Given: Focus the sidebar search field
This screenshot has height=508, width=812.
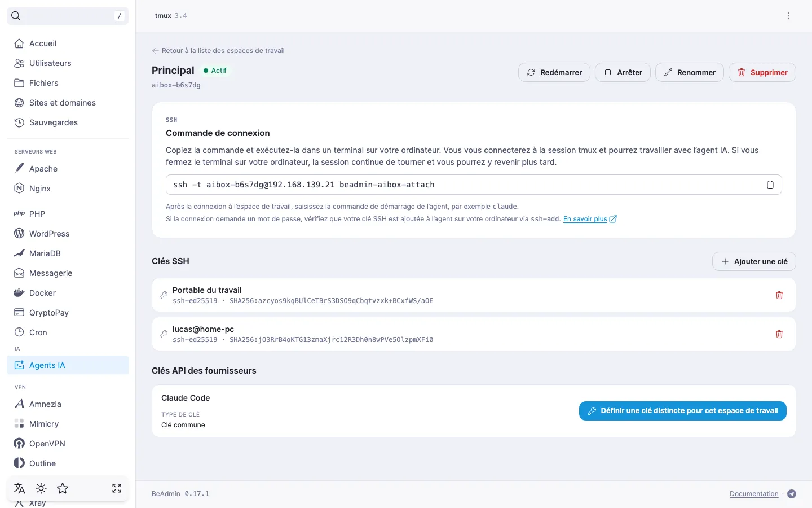Looking at the screenshot, I should click(x=68, y=16).
